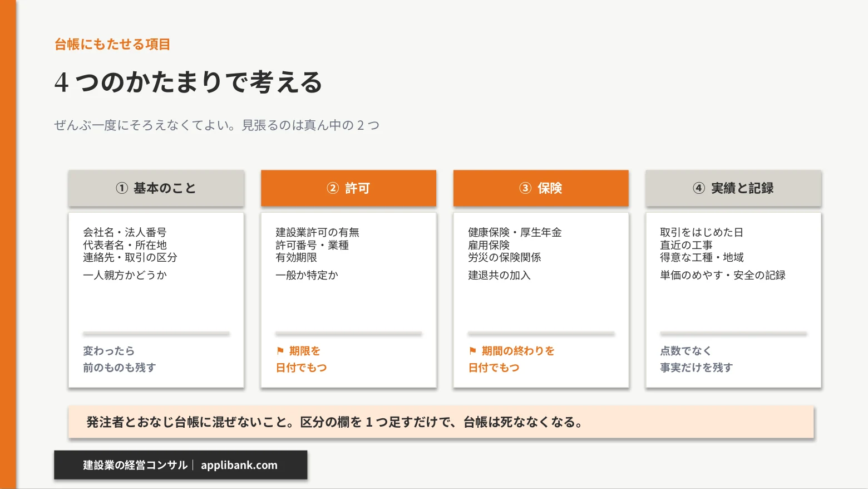Click the line 会社名・法人番号
This screenshot has height=489, width=868.
coord(125,232)
